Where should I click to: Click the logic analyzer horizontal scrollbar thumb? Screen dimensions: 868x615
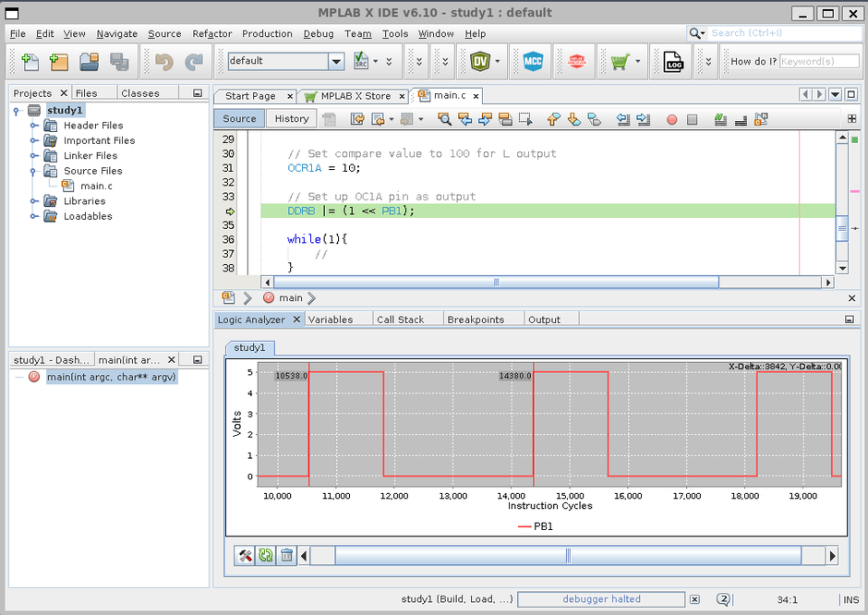(567, 555)
